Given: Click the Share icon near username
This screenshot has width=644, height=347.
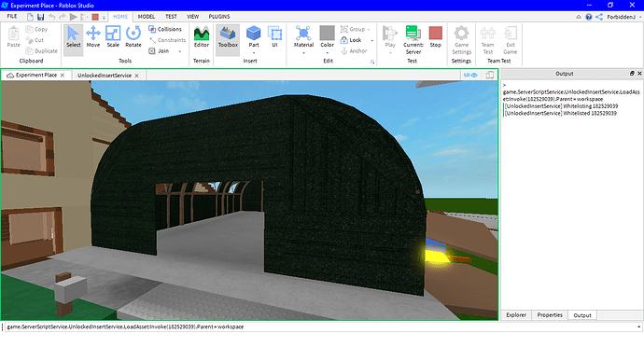Looking at the screenshot, I should click(x=599, y=17).
